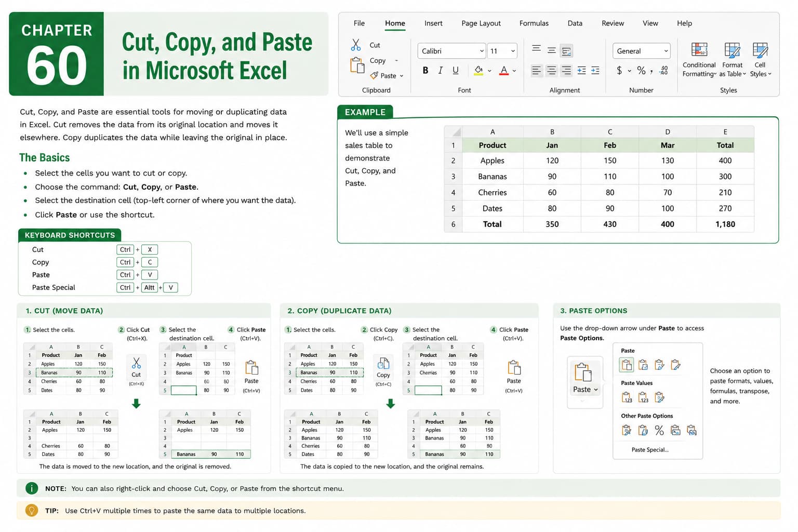The image size is (798, 532).
Task: Toggle Wrap Text in the Alignment group
Action: click(566, 51)
